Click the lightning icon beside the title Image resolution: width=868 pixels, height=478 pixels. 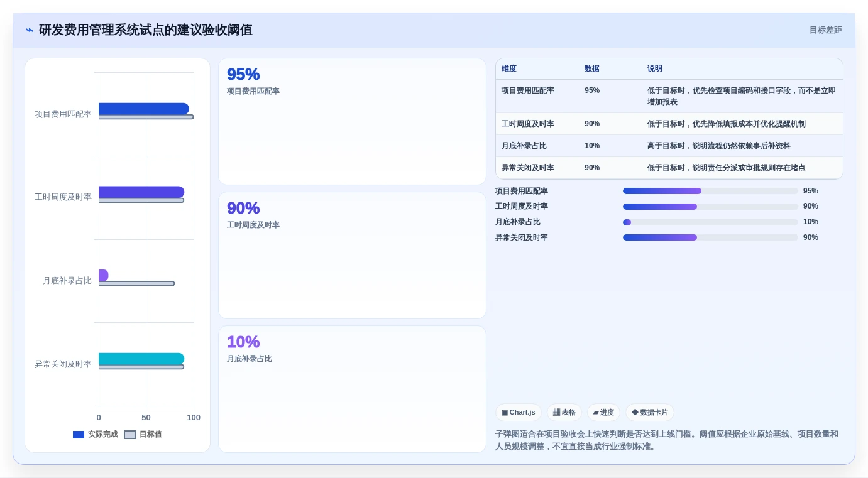click(x=30, y=30)
